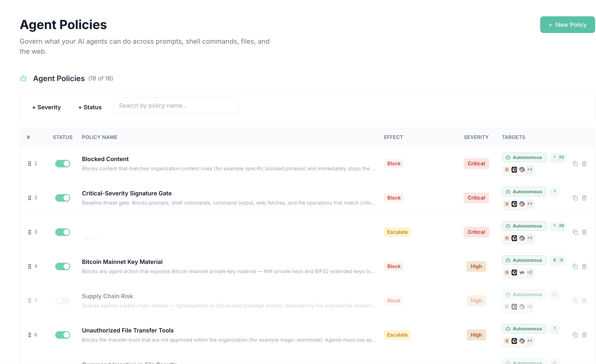Disable the Unauthorized File Transfer Tools toggle
This screenshot has height=364, width=596.
pyautogui.click(x=63, y=335)
